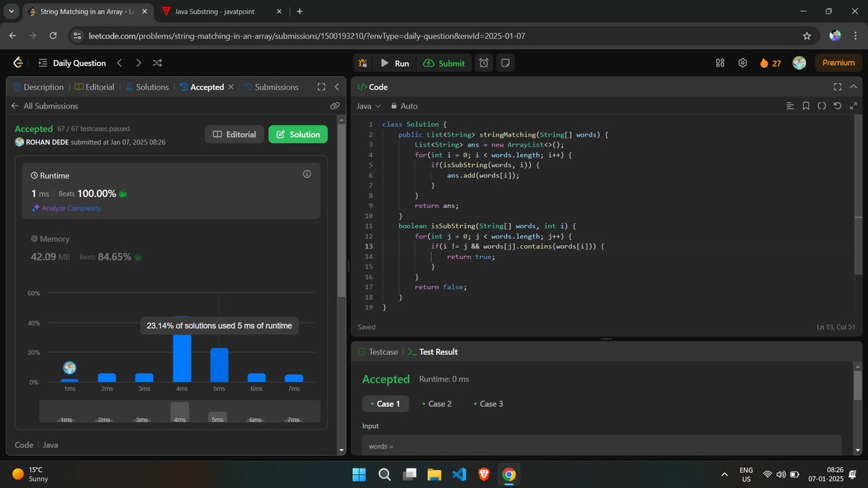Open LeetCode settings via the gear icon
The height and width of the screenshot is (488, 868).
pyautogui.click(x=742, y=63)
